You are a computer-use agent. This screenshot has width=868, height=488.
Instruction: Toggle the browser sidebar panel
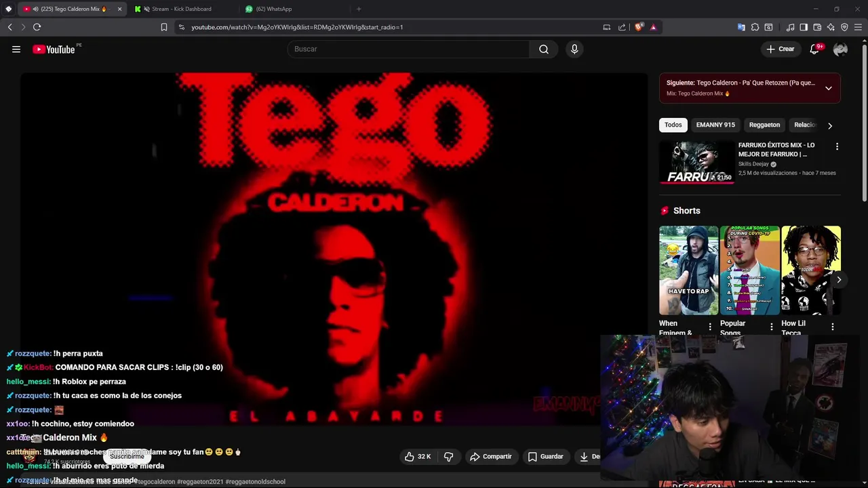(804, 27)
